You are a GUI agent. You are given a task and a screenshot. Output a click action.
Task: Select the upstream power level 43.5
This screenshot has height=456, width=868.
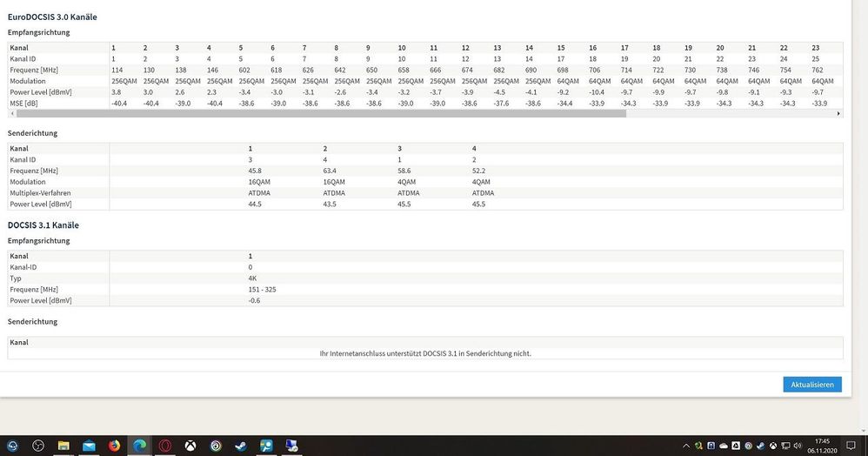pos(330,204)
